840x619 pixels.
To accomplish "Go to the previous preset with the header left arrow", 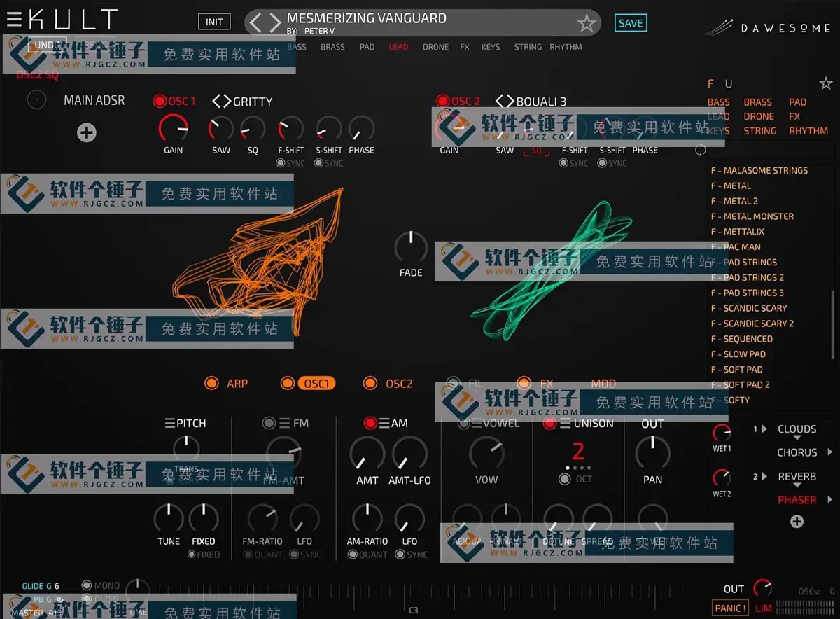I will tap(255, 22).
